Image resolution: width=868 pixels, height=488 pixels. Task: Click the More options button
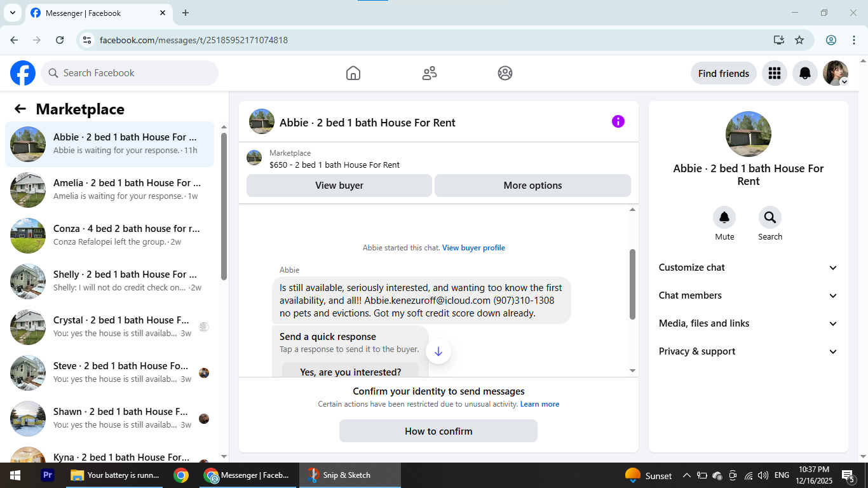click(x=532, y=186)
